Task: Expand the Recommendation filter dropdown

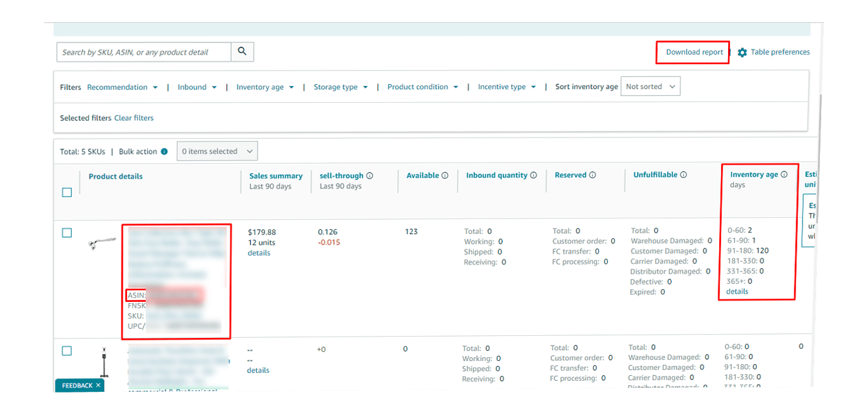Action: coord(122,87)
